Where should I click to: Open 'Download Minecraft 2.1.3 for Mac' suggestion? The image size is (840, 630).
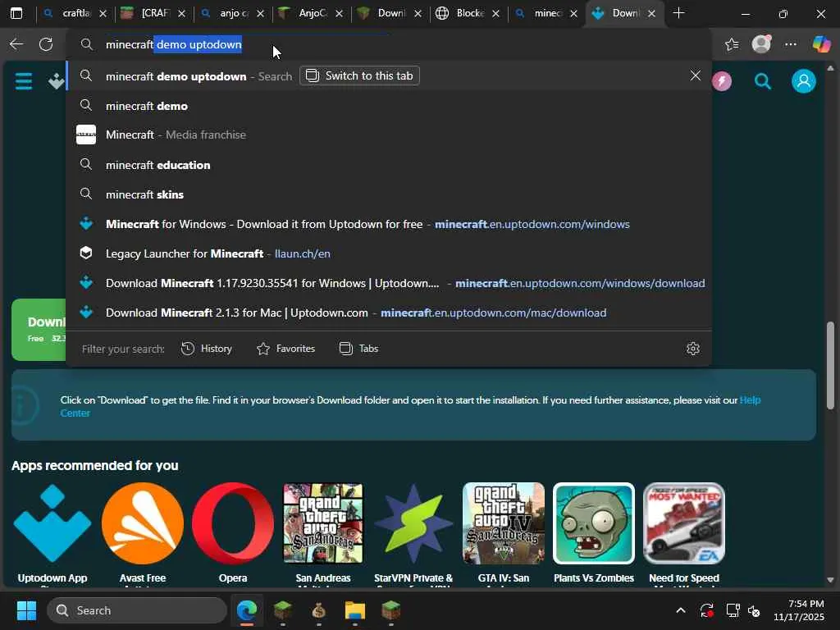point(389,313)
